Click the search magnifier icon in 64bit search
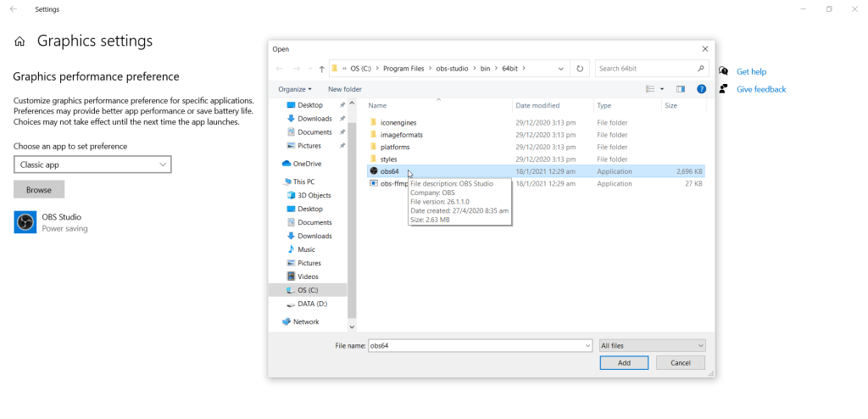The height and width of the screenshot is (419, 868). click(701, 69)
